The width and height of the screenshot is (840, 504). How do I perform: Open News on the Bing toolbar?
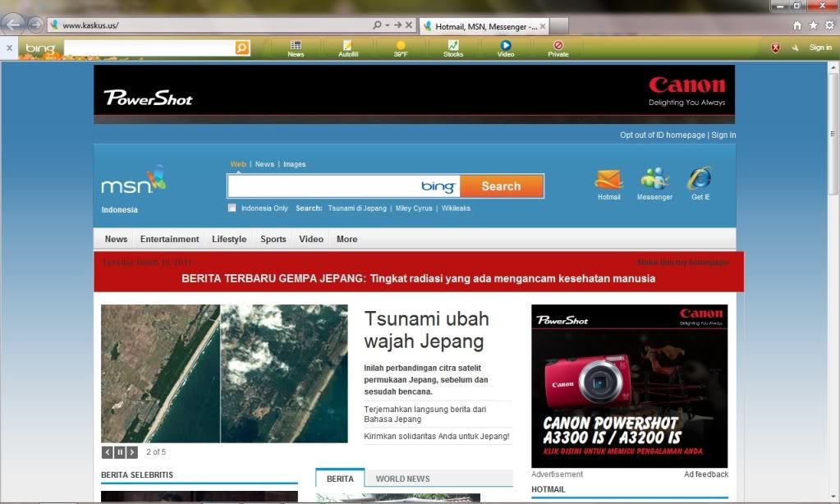[x=296, y=48]
